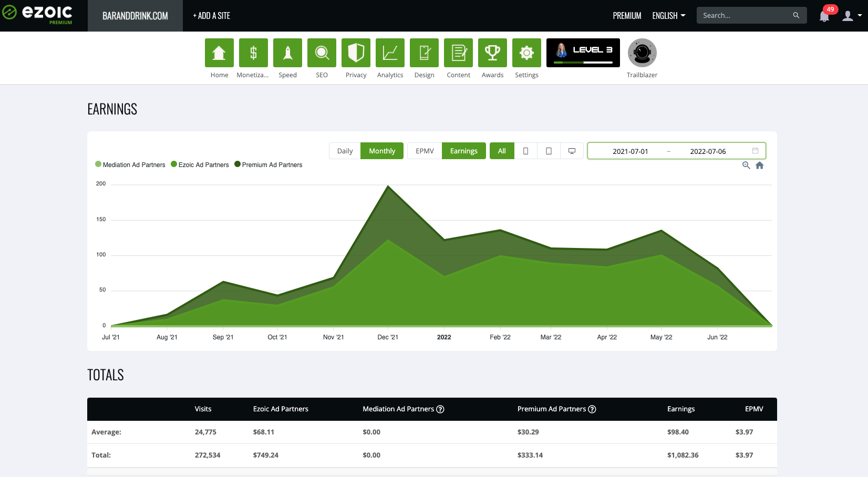
Task: Select the BARANDDRINK.COM site tab
Action: pyautogui.click(x=135, y=16)
